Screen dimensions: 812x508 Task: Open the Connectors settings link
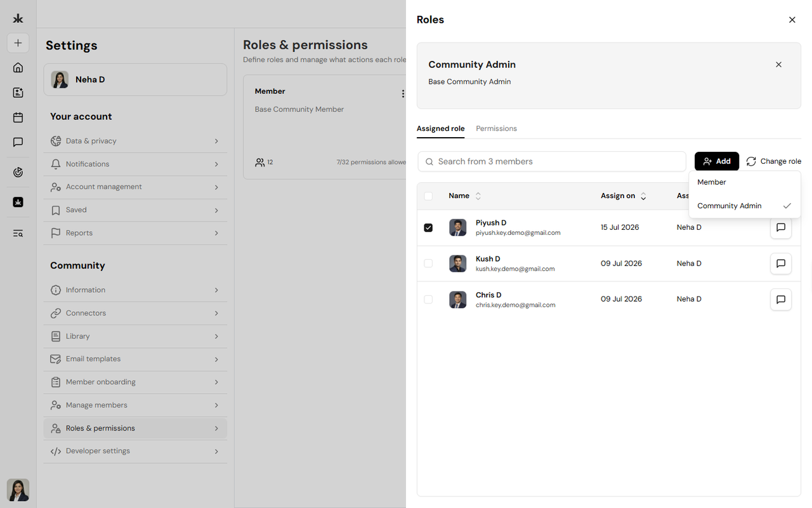coord(135,313)
